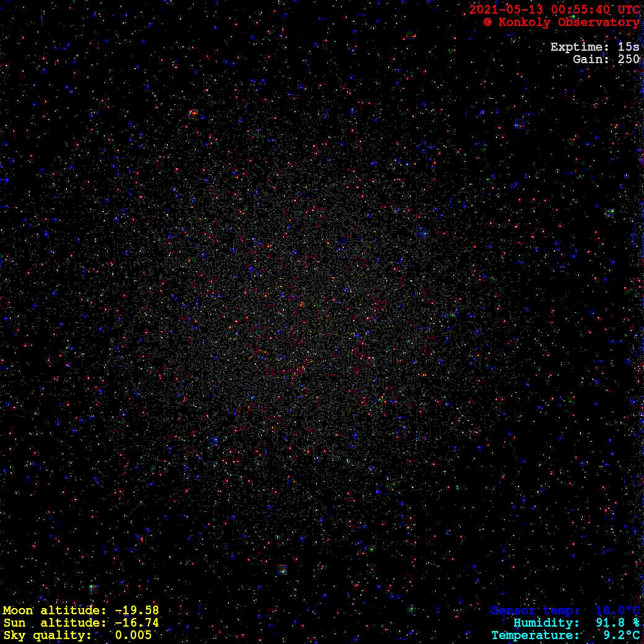644x644 pixels.
Task: Click the gain value 250
Action: [x=629, y=59]
